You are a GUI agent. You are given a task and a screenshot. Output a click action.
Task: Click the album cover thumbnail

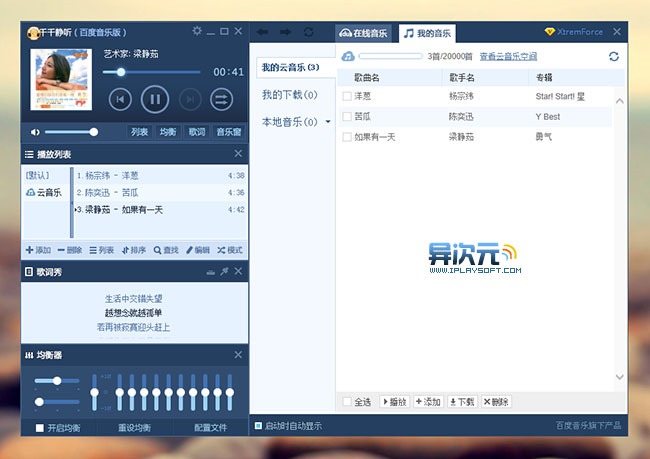(61, 80)
